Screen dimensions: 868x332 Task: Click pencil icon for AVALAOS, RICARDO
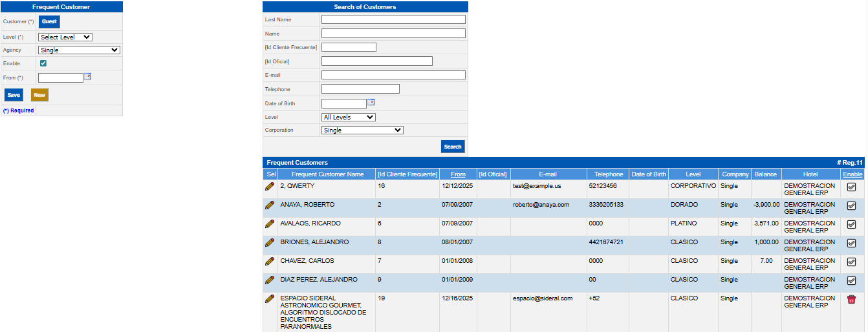[270, 223]
